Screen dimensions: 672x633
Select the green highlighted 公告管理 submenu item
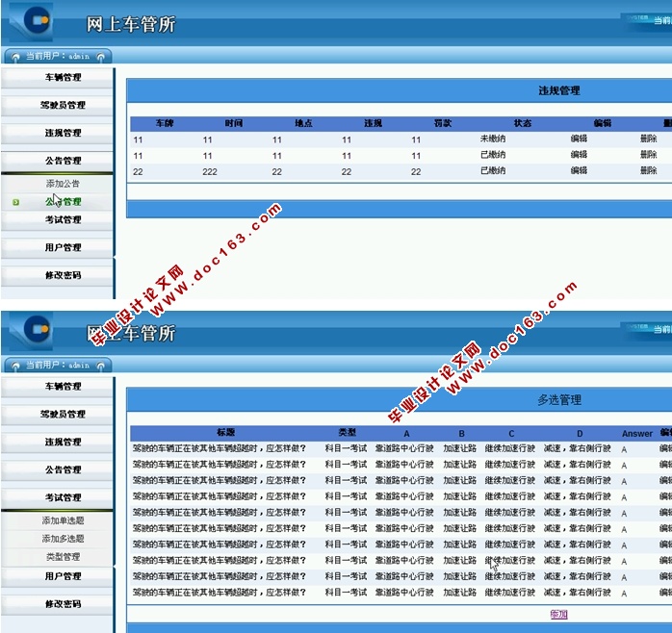pos(63,202)
